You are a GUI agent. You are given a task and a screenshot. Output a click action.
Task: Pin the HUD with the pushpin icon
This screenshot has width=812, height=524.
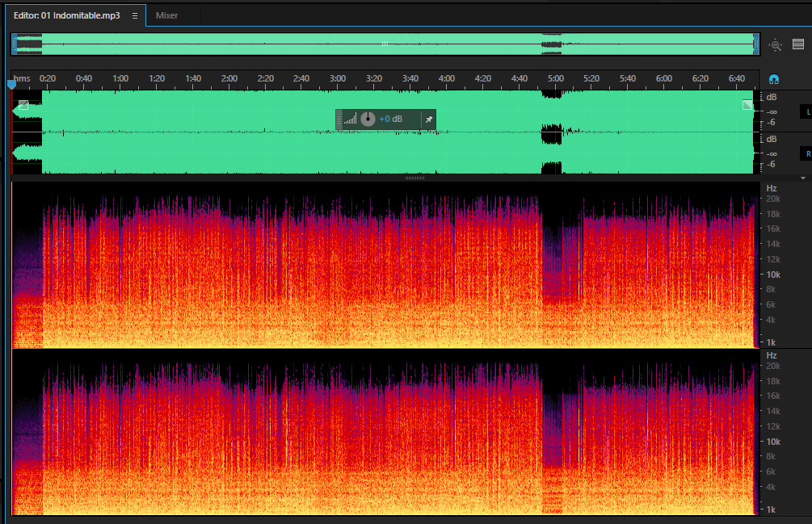tap(429, 119)
